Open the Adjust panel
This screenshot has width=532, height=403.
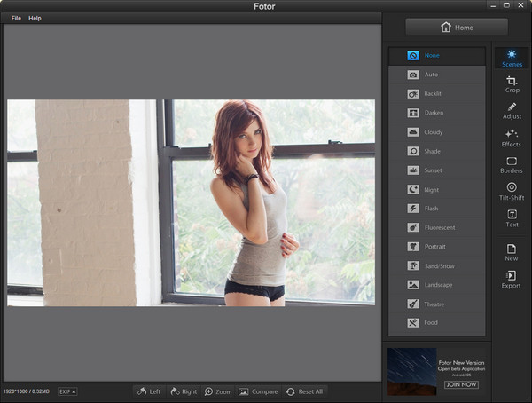pos(512,111)
